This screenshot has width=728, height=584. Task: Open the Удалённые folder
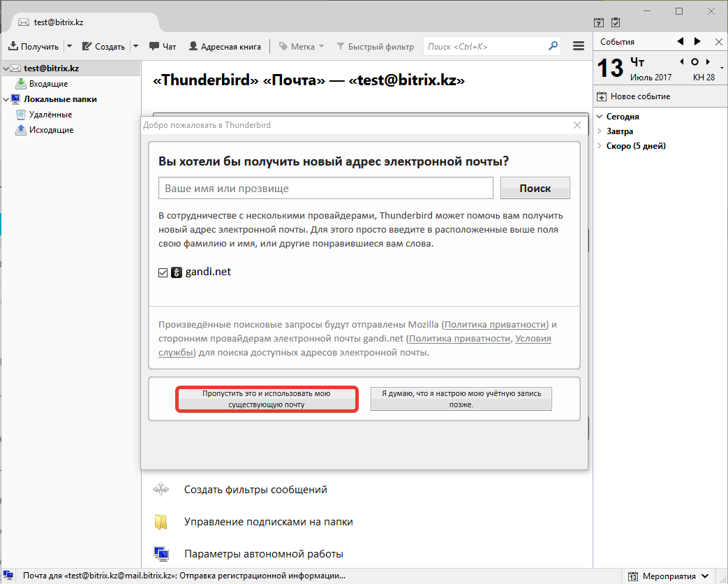coord(50,115)
